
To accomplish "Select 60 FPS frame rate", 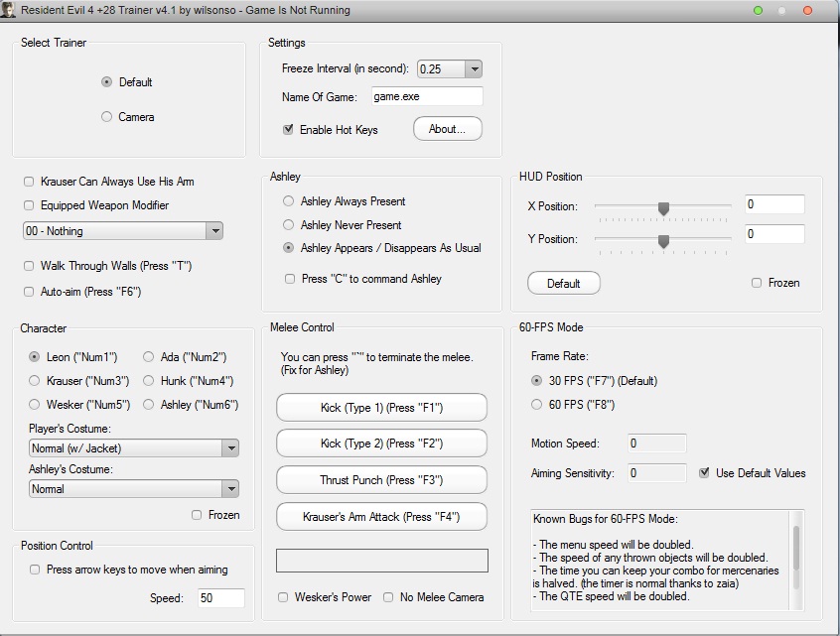I will tap(537, 405).
